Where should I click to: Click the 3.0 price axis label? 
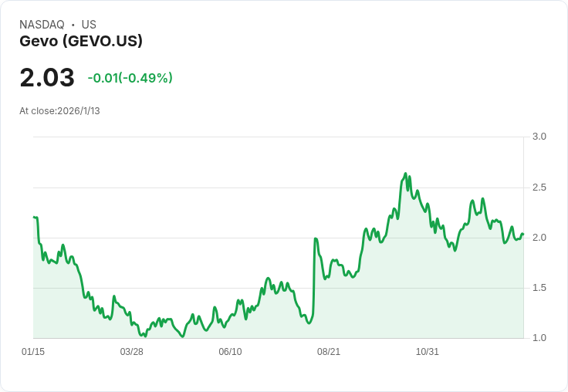click(x=539, y=137)
